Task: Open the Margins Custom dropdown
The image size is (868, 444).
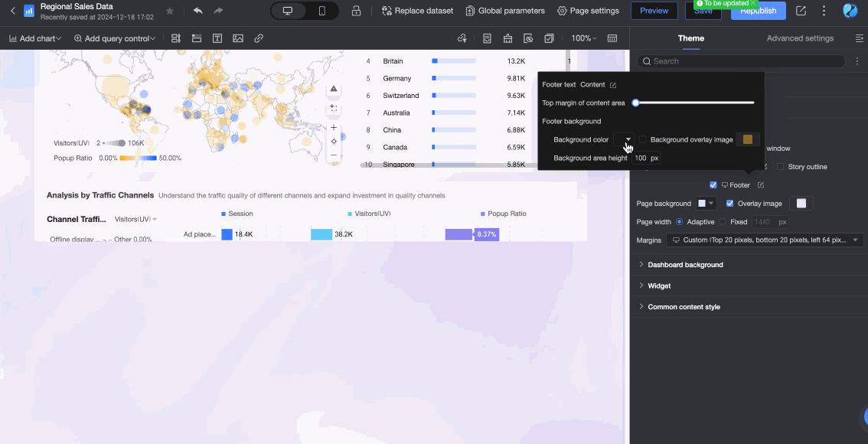Action: tap(765, 240)
